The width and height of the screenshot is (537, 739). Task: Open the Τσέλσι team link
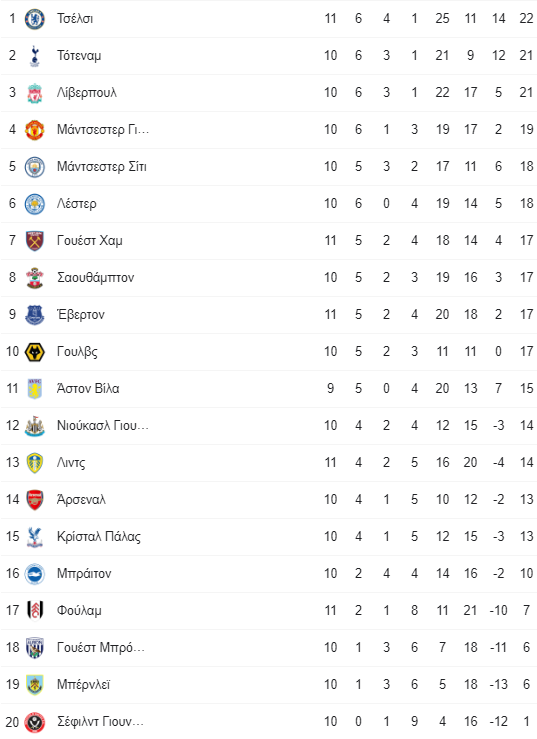point(75,19)
